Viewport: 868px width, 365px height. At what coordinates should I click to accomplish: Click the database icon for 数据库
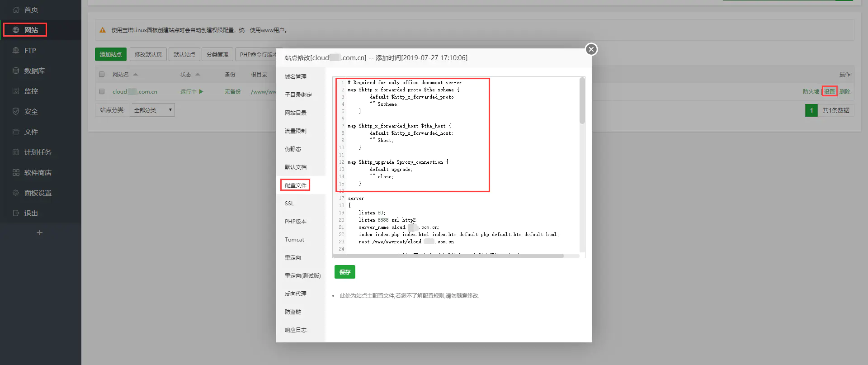16,71
